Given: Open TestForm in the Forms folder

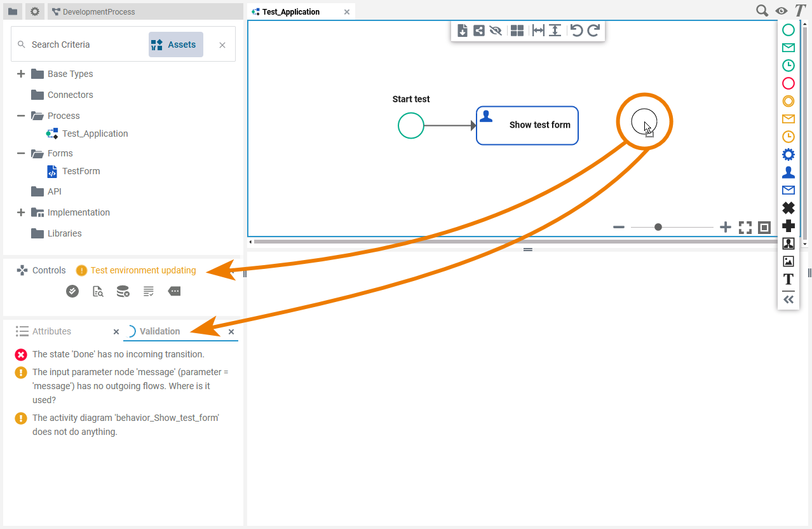Looking at the screenshot, I should [81, 171].
